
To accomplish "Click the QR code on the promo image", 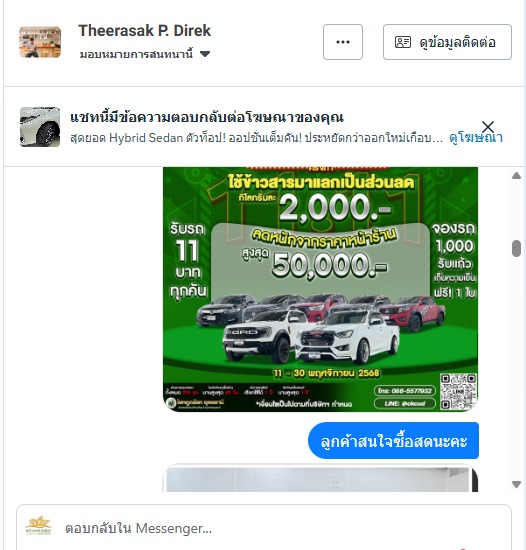I will (x=458, y=391).
